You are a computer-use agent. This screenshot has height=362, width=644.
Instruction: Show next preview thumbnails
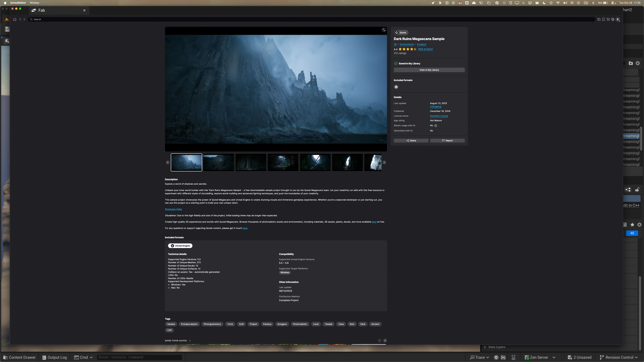click(384, 162)
